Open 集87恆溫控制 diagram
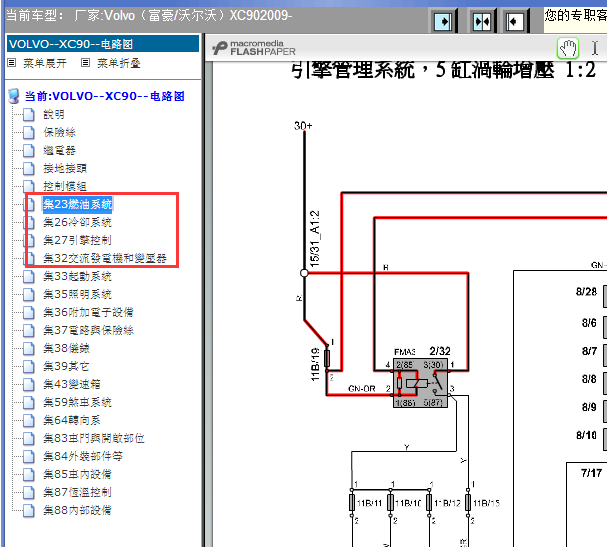The image size is (607, 547). [x=77, y=492]
